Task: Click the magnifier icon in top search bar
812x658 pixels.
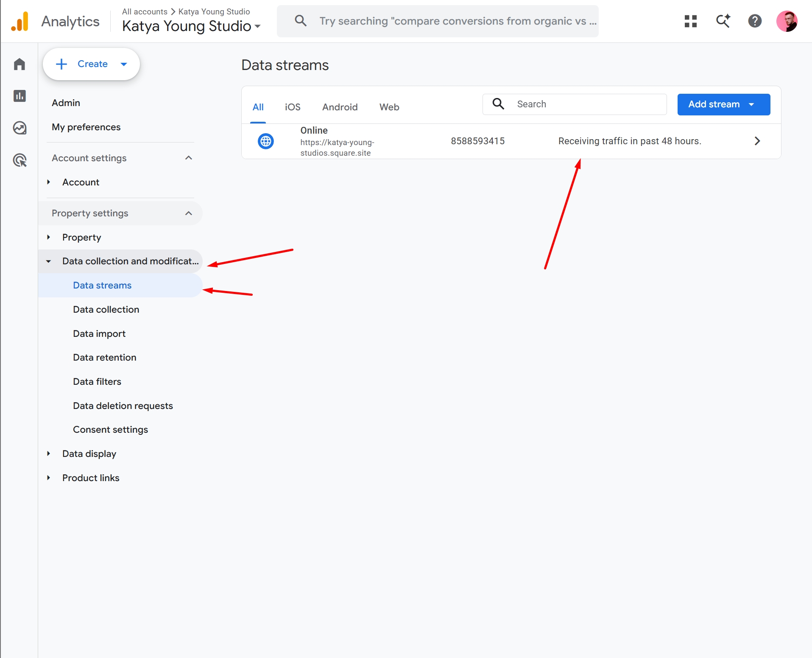Action: point(301,21)
